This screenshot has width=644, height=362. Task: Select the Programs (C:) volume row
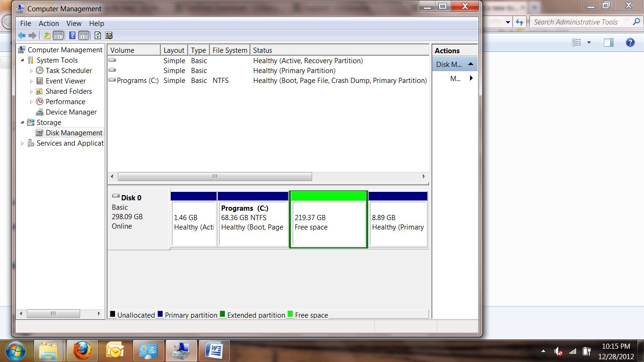tap(268, 81)
